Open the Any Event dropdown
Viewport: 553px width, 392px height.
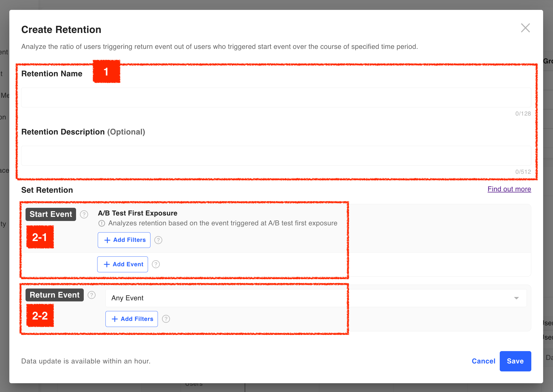click(x=316, y=298)
